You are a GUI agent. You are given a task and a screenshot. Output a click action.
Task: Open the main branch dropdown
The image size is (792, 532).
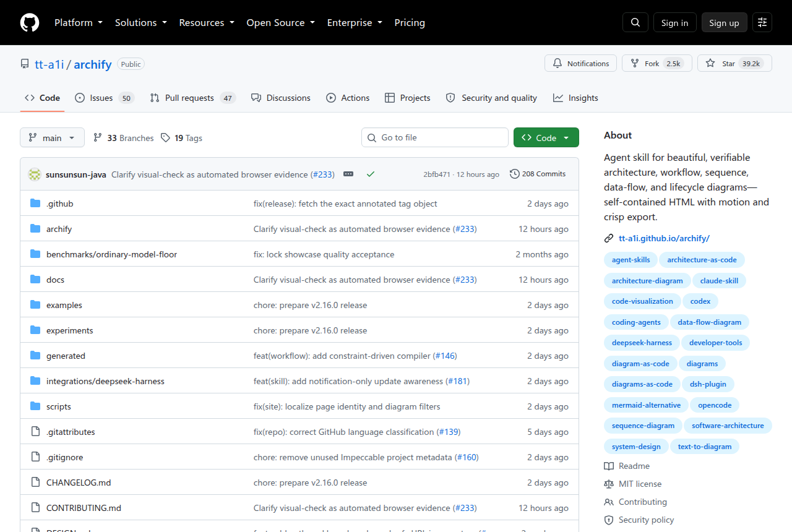tap(52, 137)
